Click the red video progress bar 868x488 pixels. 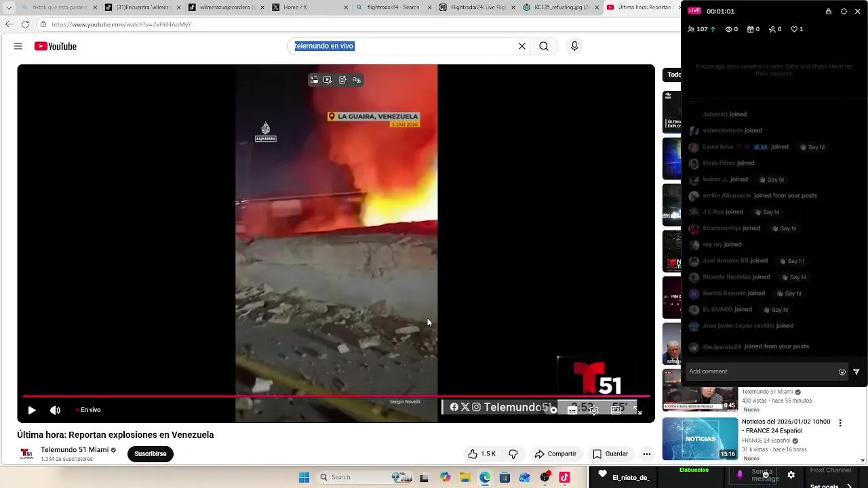click(336, 396)
